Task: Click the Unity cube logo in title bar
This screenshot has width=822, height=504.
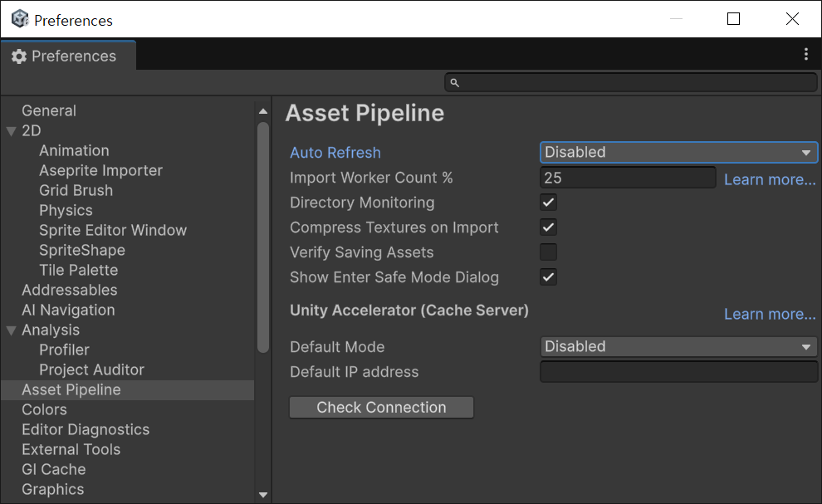Action: (20, 19)
